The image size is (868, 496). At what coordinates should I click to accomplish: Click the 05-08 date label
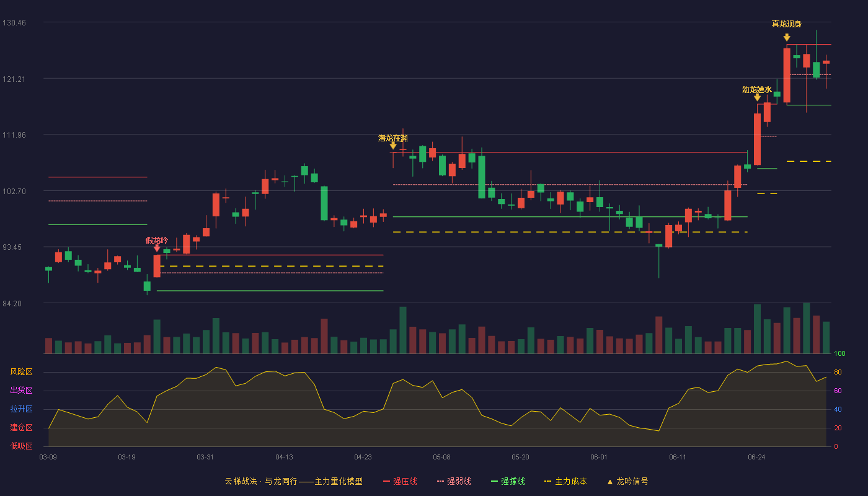click(441, 457)
